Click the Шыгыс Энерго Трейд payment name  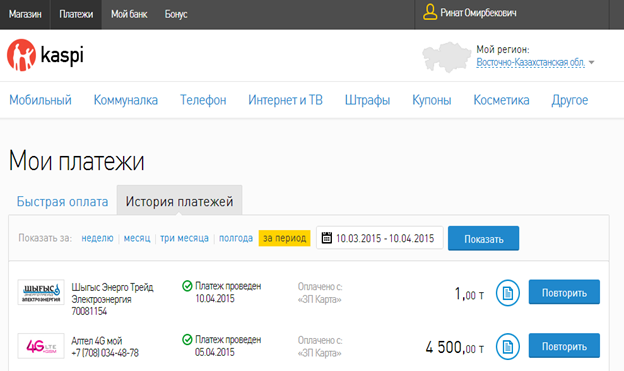112,287
